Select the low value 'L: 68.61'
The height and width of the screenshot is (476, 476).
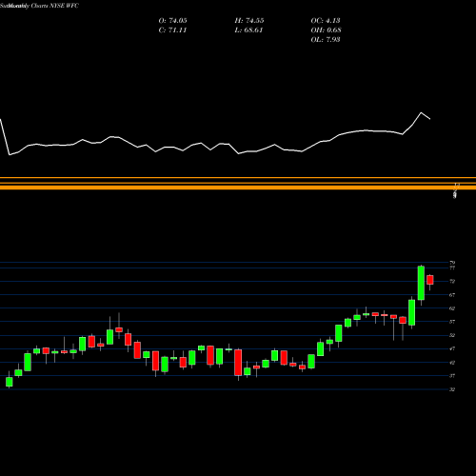[x=248, y=30]
